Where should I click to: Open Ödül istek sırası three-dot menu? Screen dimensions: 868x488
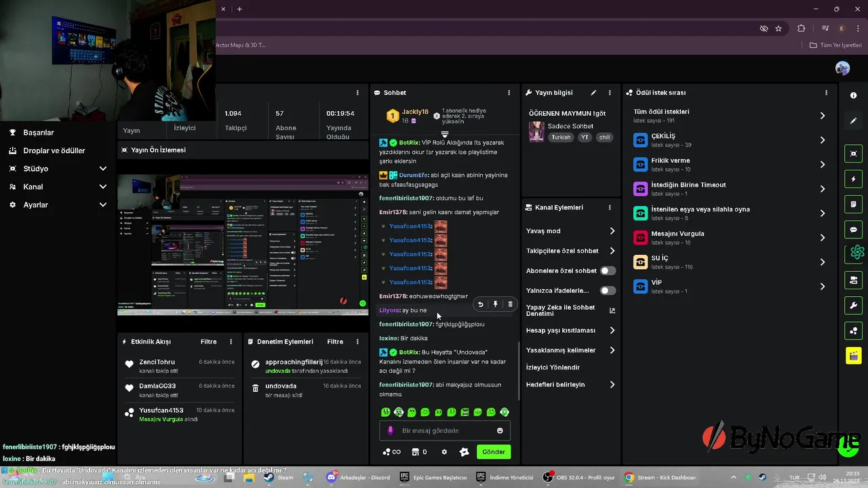(x=826, y=93)
